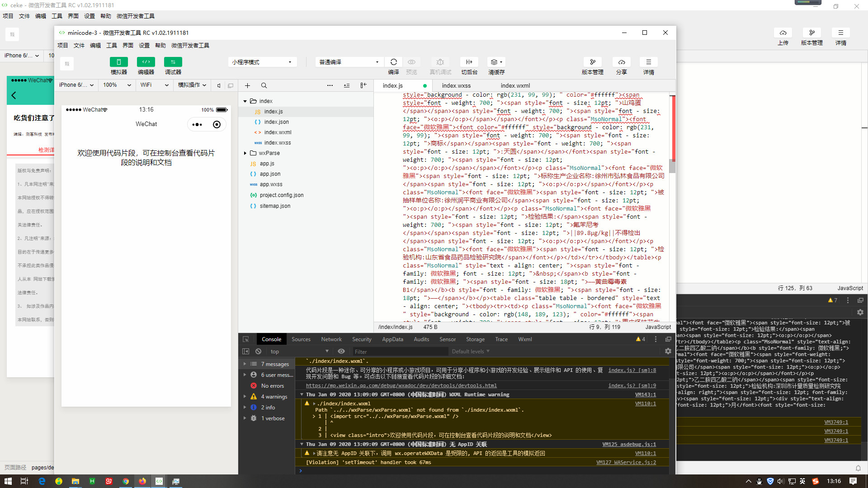Open console settings gear icon
The width and height of the screenshot is (868, 488).
click(668, 351)
